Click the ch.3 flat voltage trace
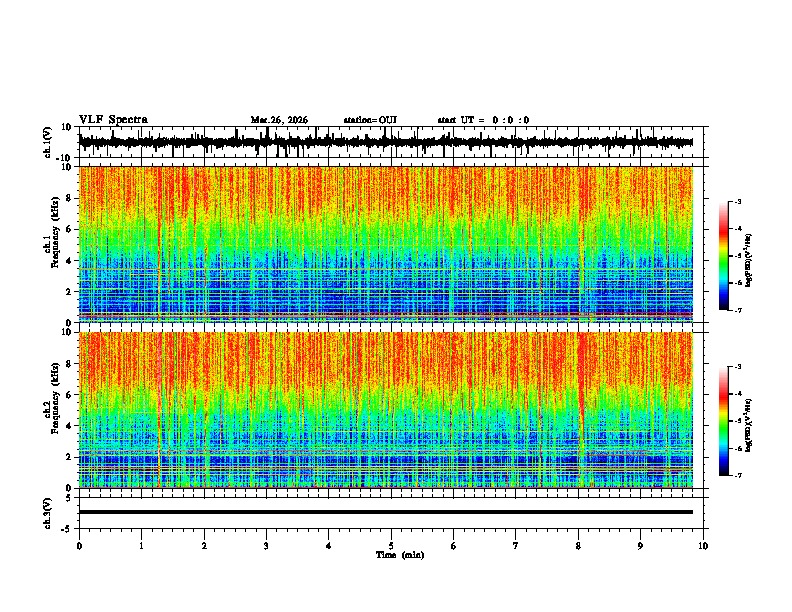The height and width of the screenshot is (612, 792). coord(385,512)
